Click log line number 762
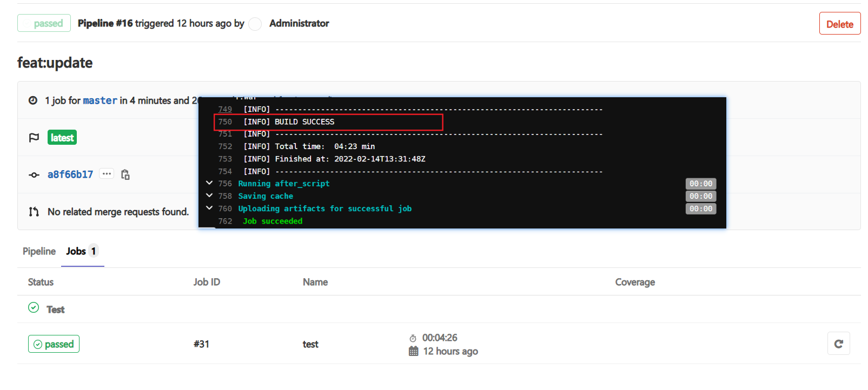 click(225, 221)
